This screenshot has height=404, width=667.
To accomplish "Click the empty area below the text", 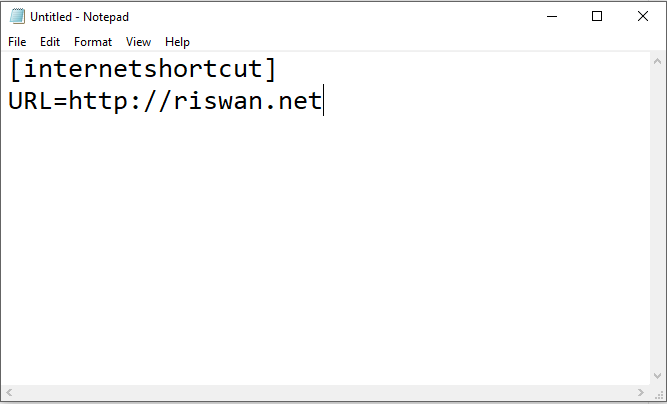I will point(320,250).
